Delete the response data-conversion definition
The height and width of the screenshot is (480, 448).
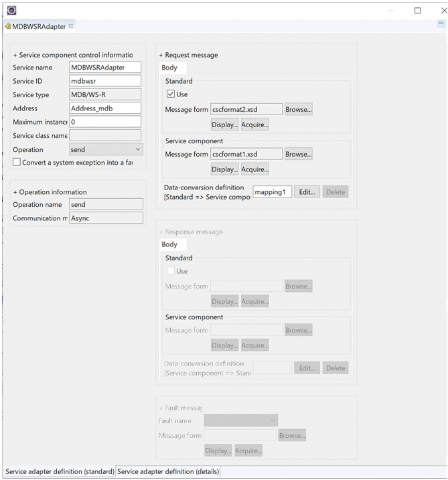(x=335, y=368)
